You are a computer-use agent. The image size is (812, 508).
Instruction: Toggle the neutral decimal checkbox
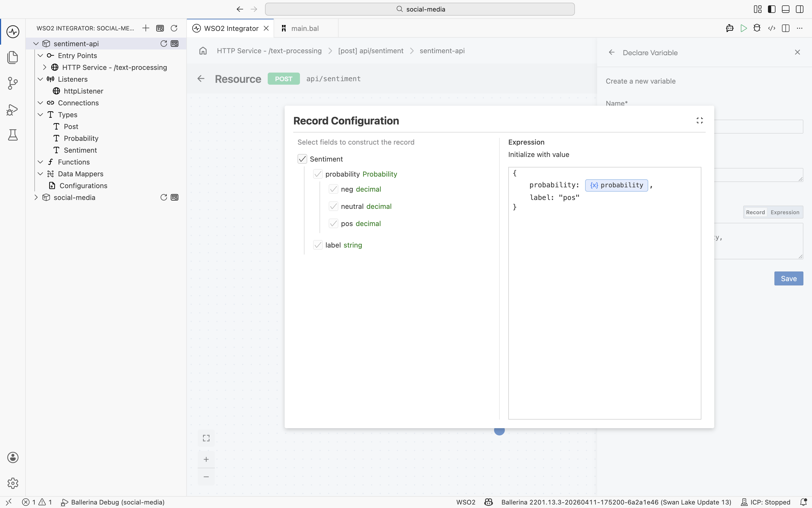[x=333, y=206]
